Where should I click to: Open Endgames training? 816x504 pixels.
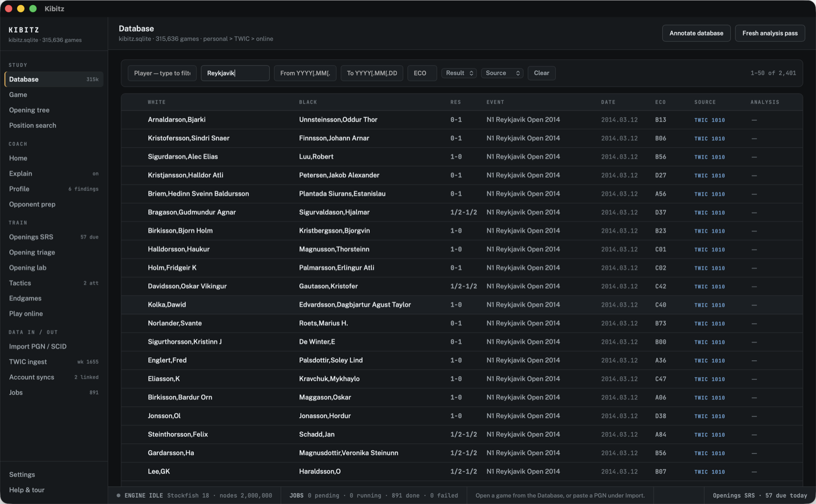coord(54,298)
